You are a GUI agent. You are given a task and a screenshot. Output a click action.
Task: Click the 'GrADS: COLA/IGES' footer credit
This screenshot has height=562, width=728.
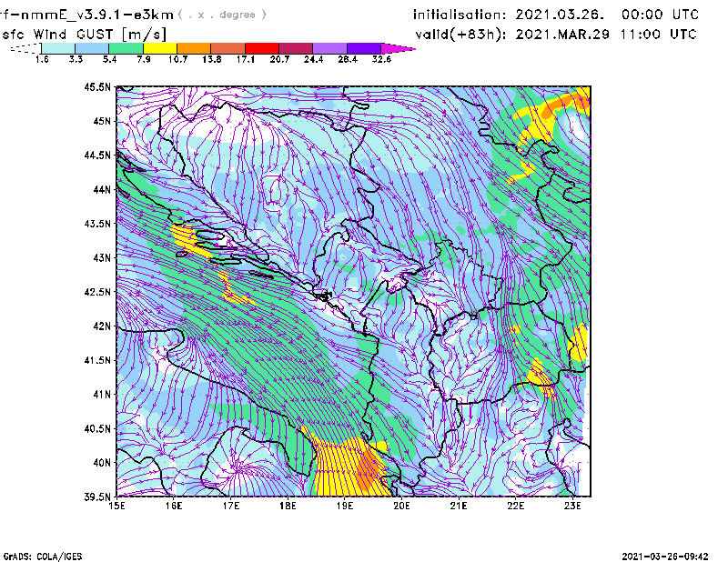click(x=42, y=557)
